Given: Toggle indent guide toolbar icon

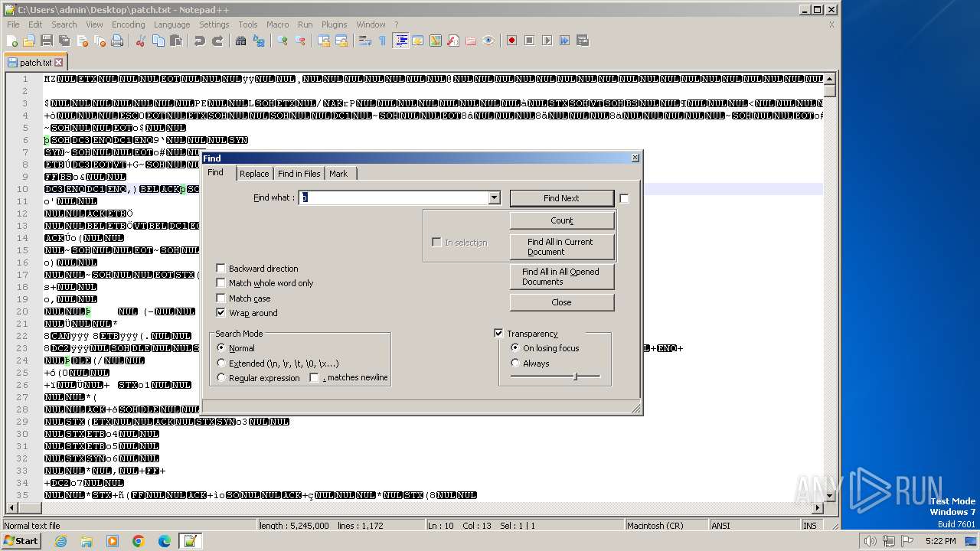Looking at the screenshot, I should click(x=400, y=41).
